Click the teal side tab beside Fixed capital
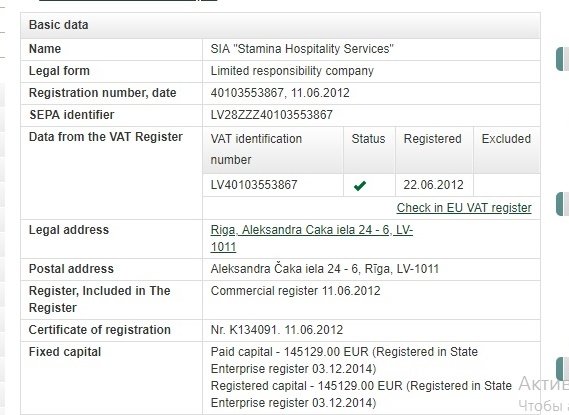Screen dimensions: 569x415 pyautogui.click(x=562, y=369)
